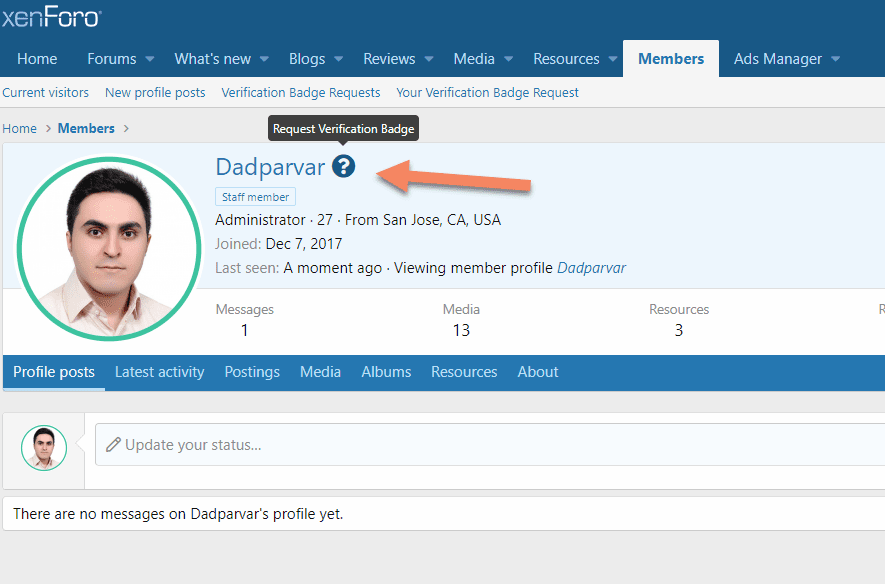
Task: Expand the What's new dropdown arrow
Action: click(264, 60)
